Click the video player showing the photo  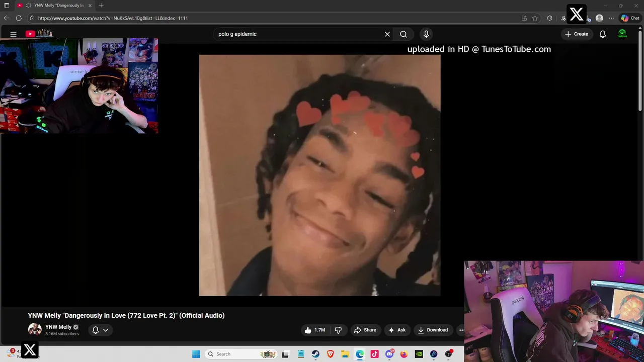point(319,175)
